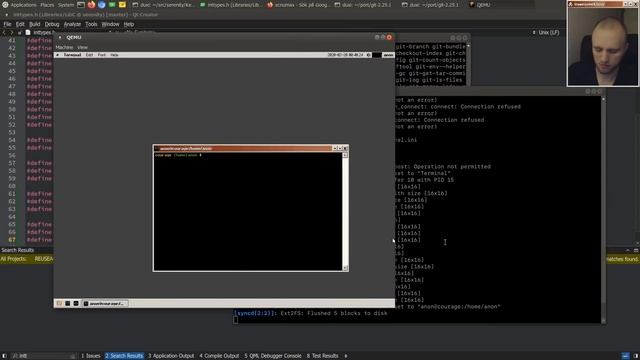Image resolution: width=640 pixels, height=360 pixels.
Task: Go forward in Qt Creator editor history
Action: click(x=11, y=32)
